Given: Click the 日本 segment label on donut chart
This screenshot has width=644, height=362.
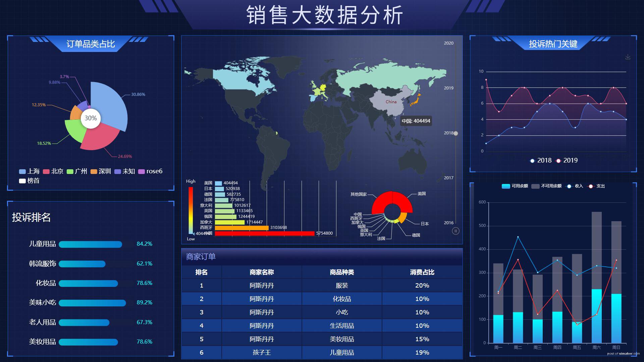Looking at the screenshot, I should point(425,224).
